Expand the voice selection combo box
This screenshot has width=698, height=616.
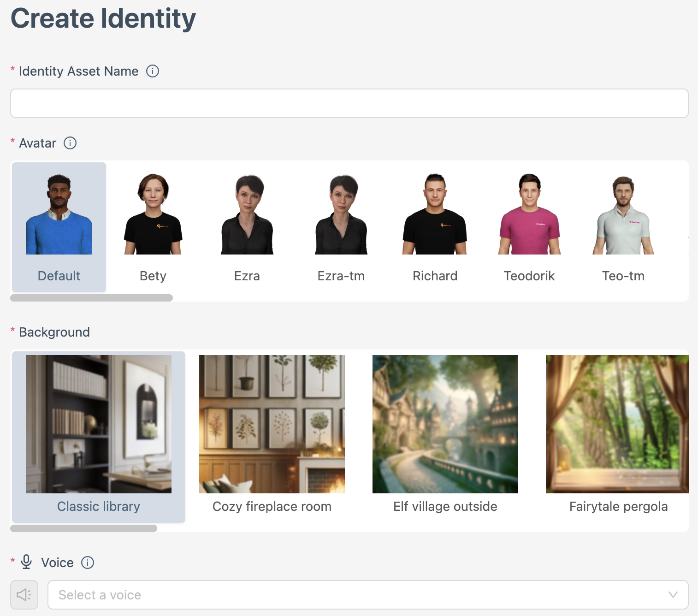point(323,595)
